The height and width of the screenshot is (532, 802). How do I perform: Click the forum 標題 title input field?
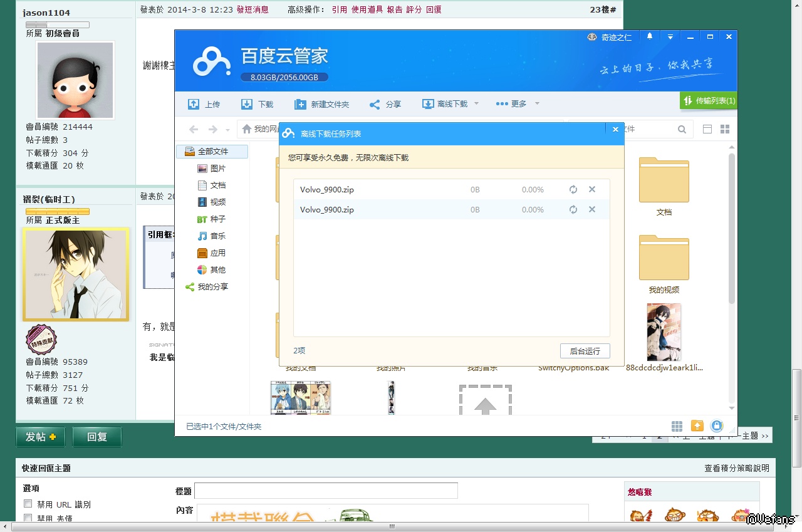click(326, 491)
